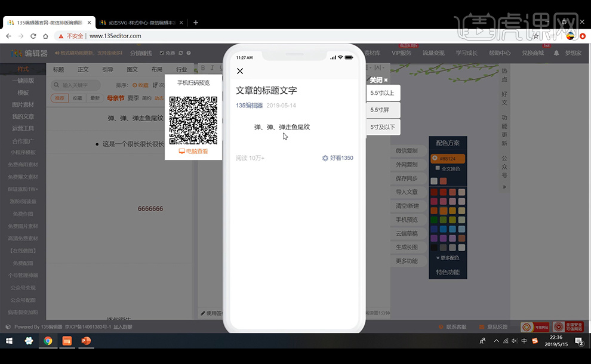Open 兑换商城 in the top navigation
591x364 pixels.
[x=533, y=53]
